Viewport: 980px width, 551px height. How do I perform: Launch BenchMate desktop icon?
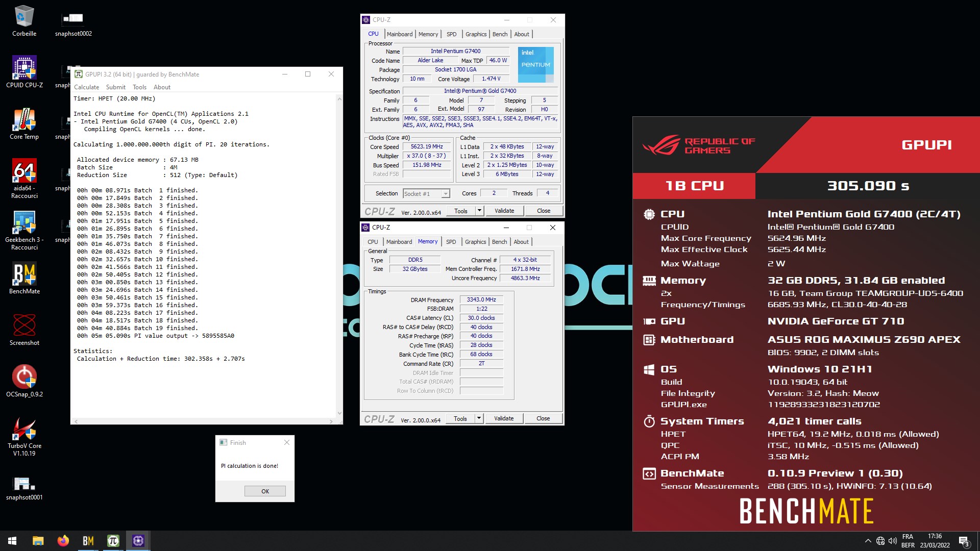24,279
